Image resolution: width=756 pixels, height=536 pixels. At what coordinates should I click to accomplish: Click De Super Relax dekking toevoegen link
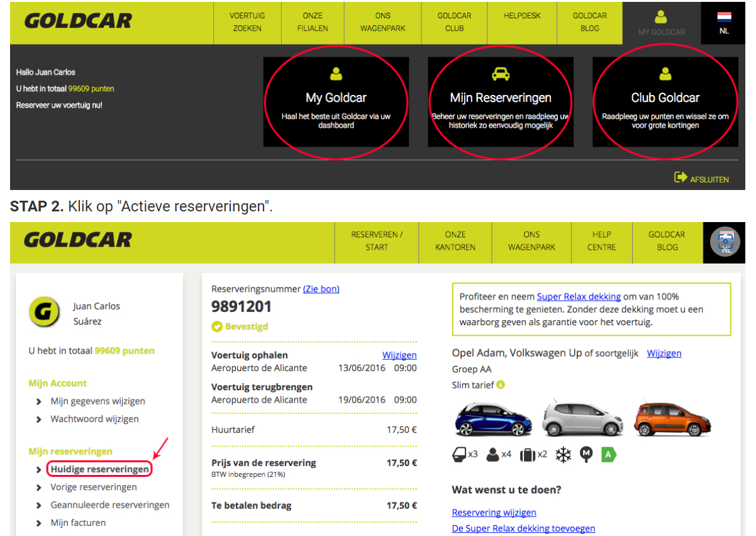click(523, 528)
